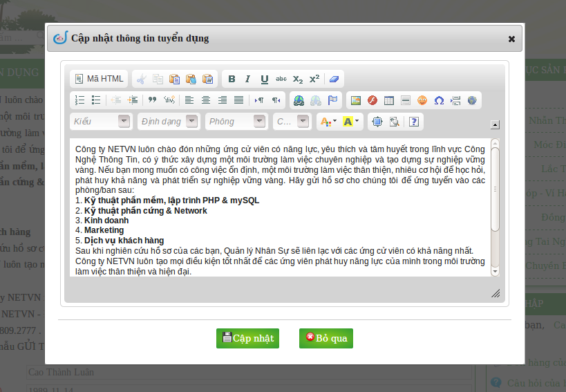Click the Decrease Indent icon
This screenshot has height=392, width=566.
pos(116,100)
